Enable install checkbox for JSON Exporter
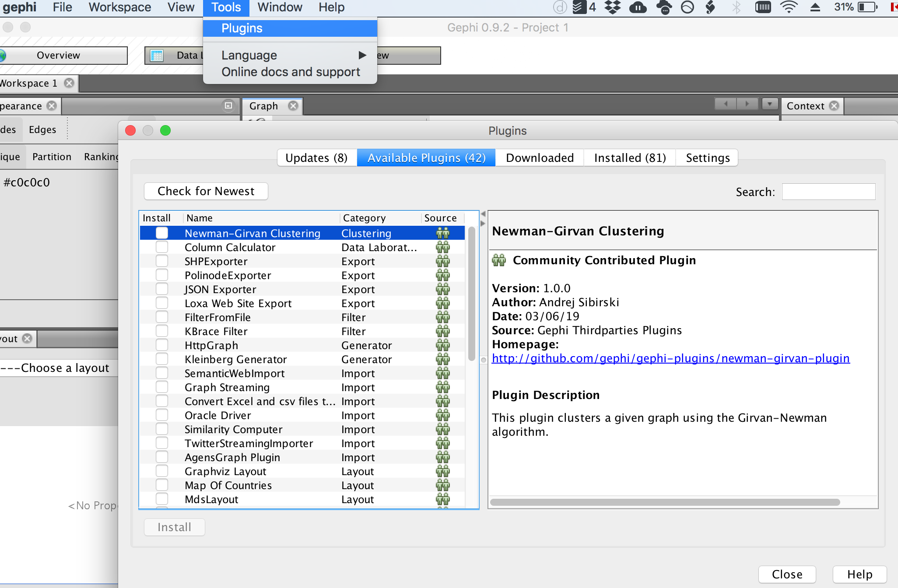 click(162, 289)
